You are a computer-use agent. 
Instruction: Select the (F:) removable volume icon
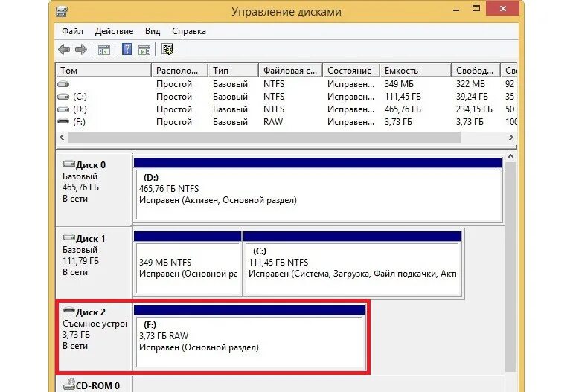point(63,121)
